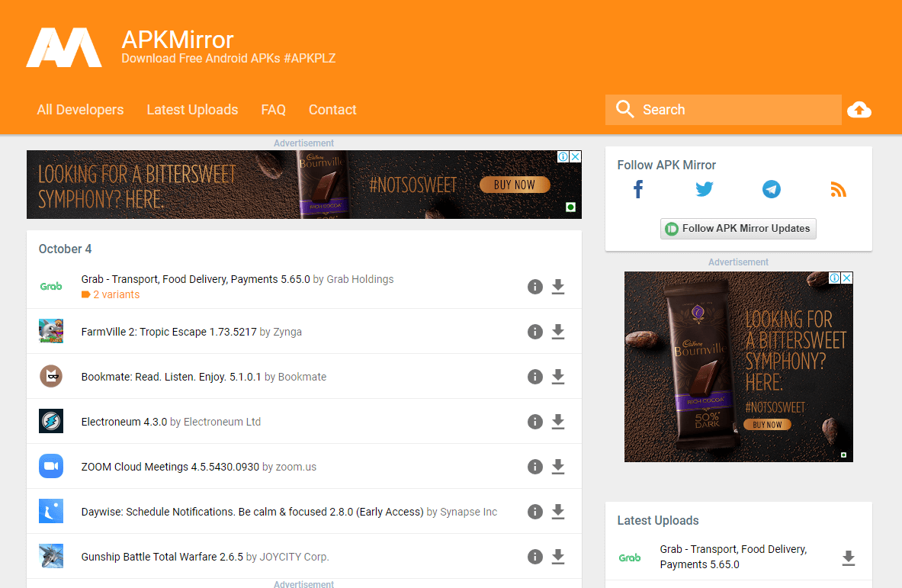Open the Contact page
902x588 pixels.
[x=332, y=109]
